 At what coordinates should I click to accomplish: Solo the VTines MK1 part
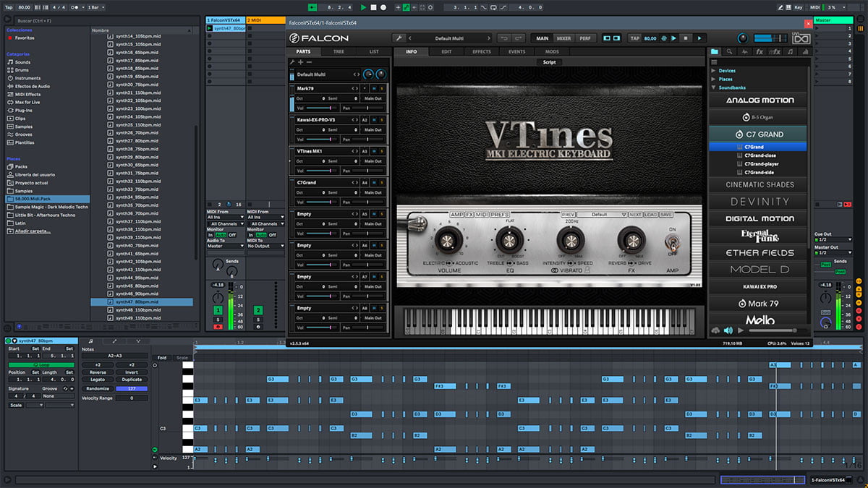(382, 152)
